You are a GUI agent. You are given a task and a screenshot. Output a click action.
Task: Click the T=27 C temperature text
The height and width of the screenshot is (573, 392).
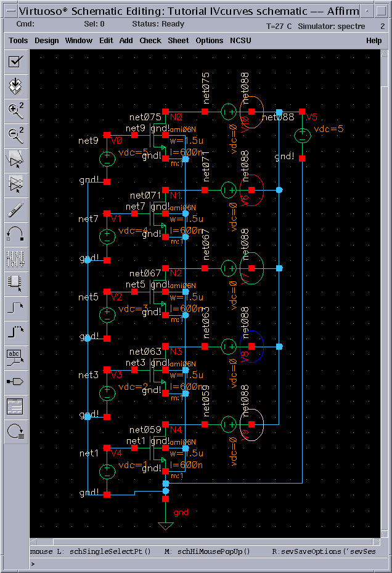coord(279,27)
